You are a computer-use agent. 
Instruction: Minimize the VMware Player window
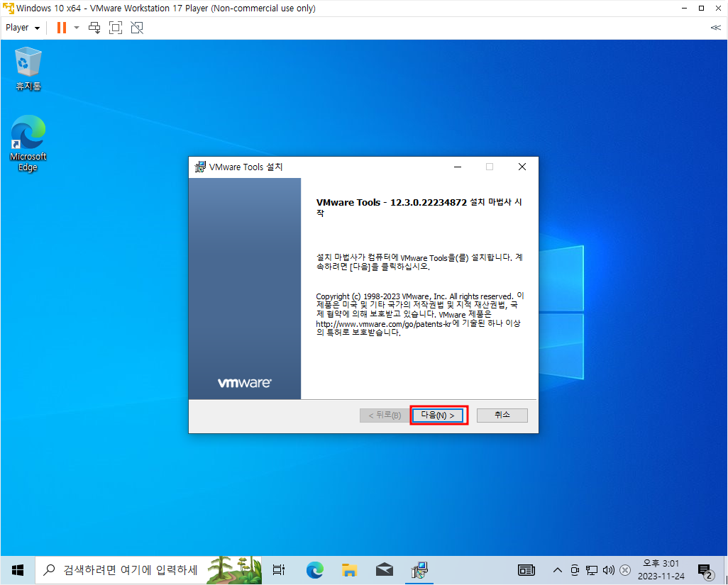point(684,9)
